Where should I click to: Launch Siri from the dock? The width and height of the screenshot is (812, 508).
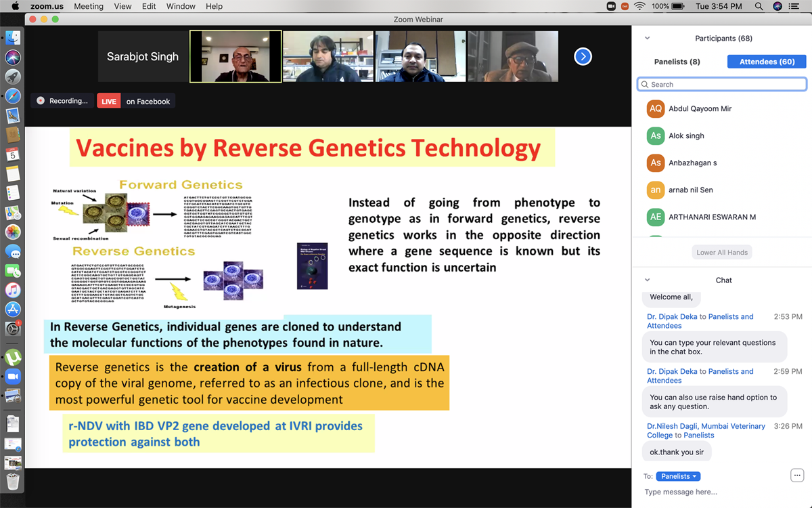click(x=13, y=57)
